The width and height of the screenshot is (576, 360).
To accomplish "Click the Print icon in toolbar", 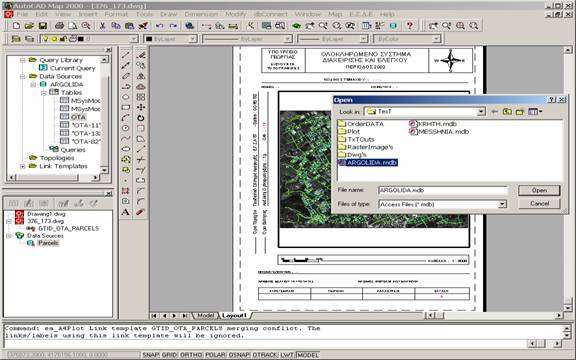I will click(x=59, y=26).
